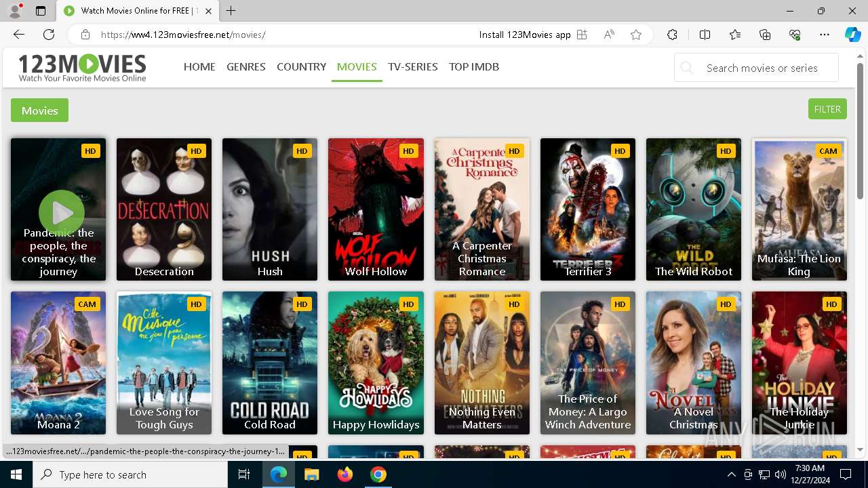Open the Hush movie poster
868x488 pixels.
[x=270, y=209]
